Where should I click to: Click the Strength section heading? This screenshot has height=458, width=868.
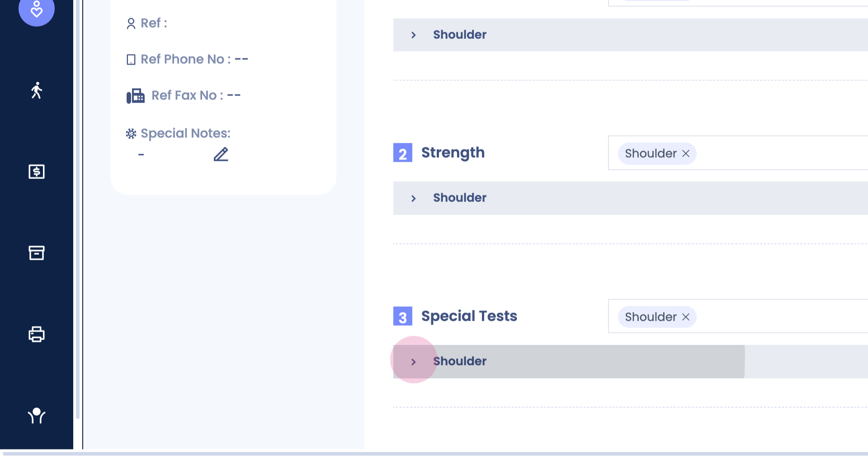pyautogui.click(x=453, y=153)
